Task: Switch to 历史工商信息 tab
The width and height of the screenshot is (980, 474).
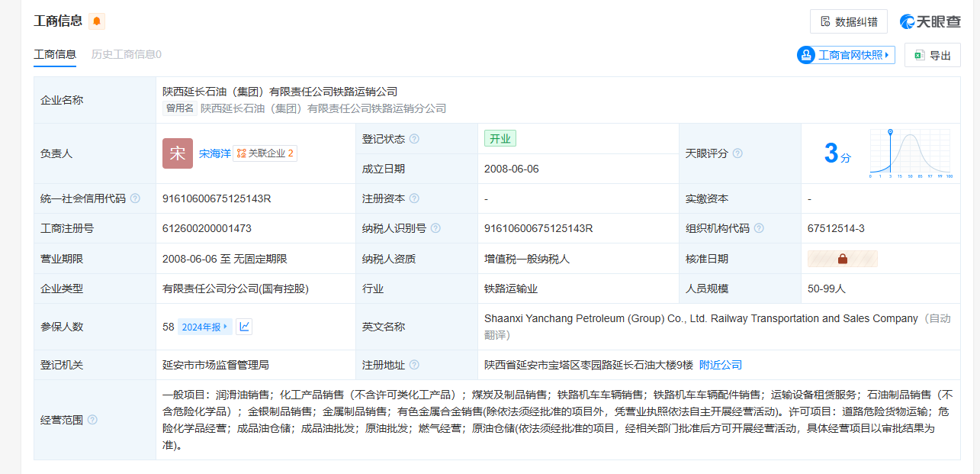Action: (127, 54)
